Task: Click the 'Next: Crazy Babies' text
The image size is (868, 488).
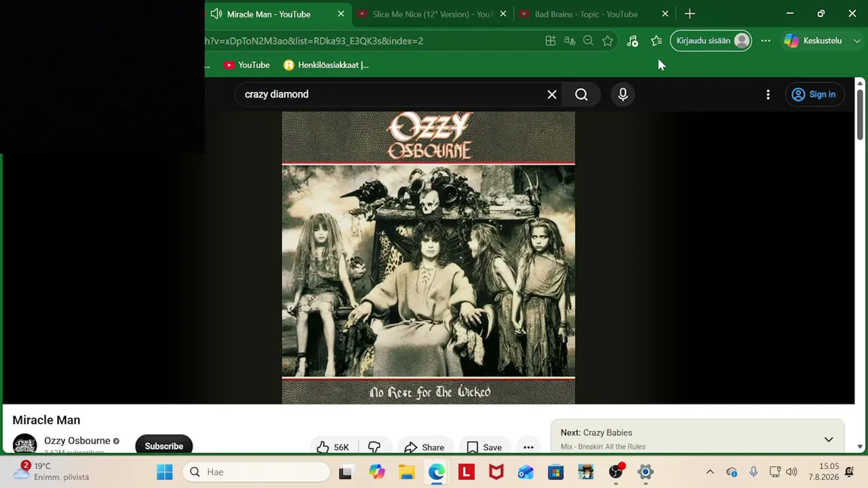Action: [596, 432]
